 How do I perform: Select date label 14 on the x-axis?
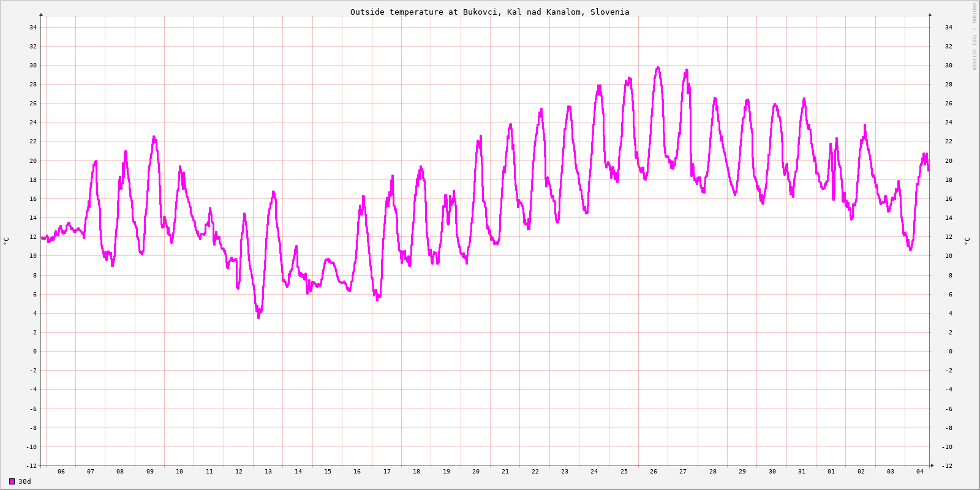[x=298, y=472]
